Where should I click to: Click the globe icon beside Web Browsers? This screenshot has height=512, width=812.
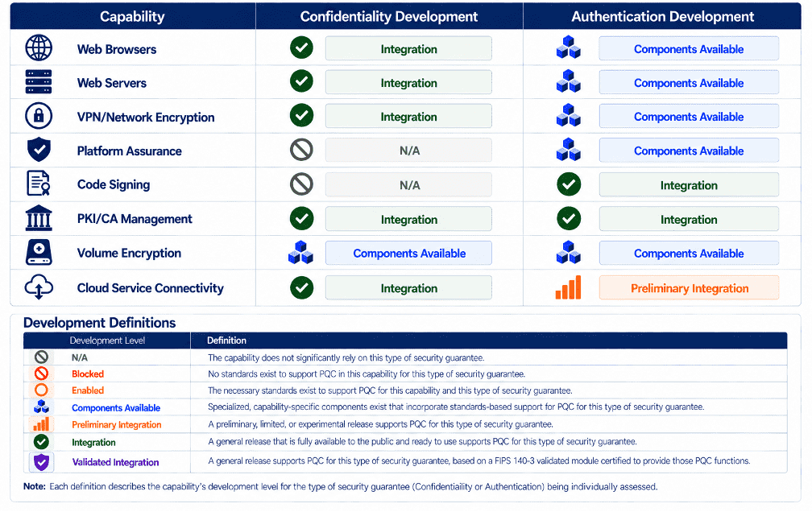click(39, 48)
